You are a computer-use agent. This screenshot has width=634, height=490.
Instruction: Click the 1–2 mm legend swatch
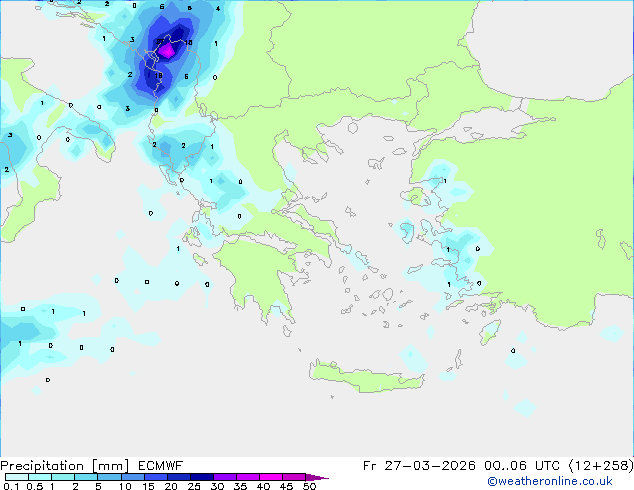63,477
